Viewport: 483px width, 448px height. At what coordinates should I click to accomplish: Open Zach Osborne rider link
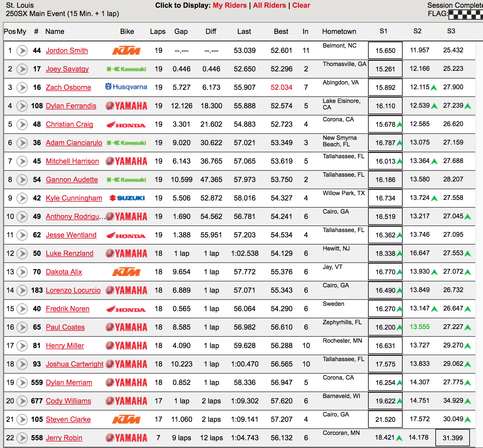coord(68,87)
